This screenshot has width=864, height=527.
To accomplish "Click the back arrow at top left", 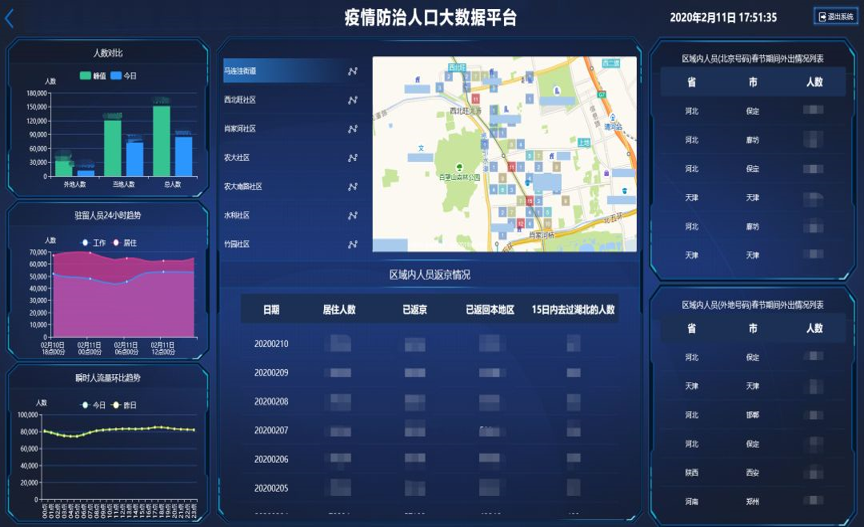I will pos(10,17).
